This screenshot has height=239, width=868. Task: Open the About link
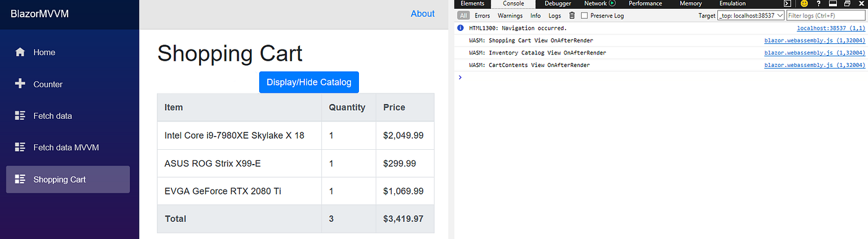tap(423, 14)
